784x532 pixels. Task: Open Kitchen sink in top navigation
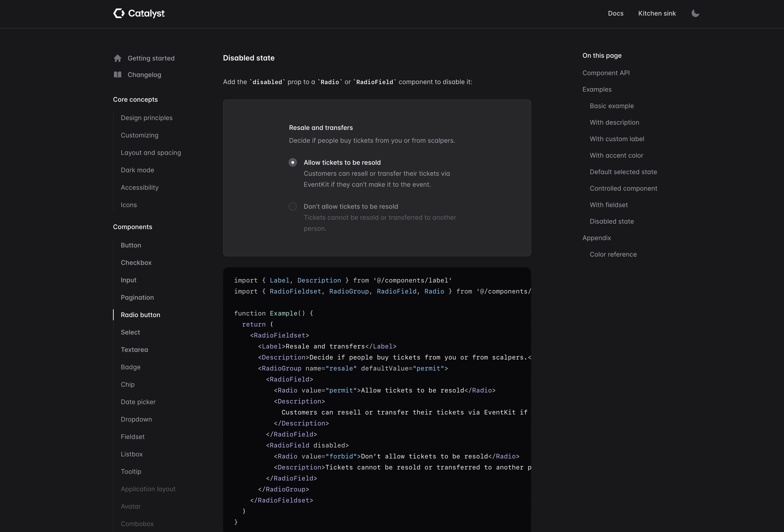(657, 14)
